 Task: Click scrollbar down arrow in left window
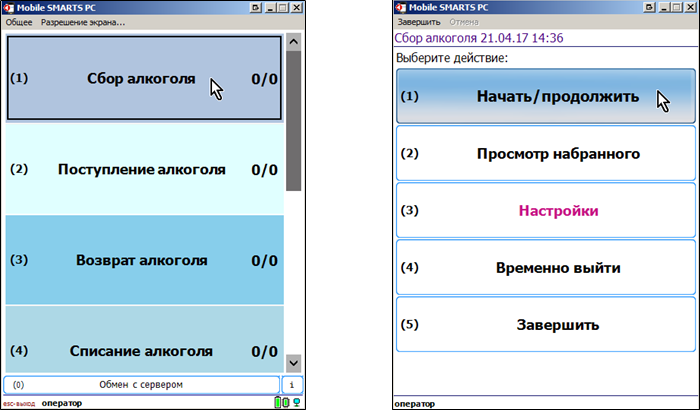pos(293,363)
